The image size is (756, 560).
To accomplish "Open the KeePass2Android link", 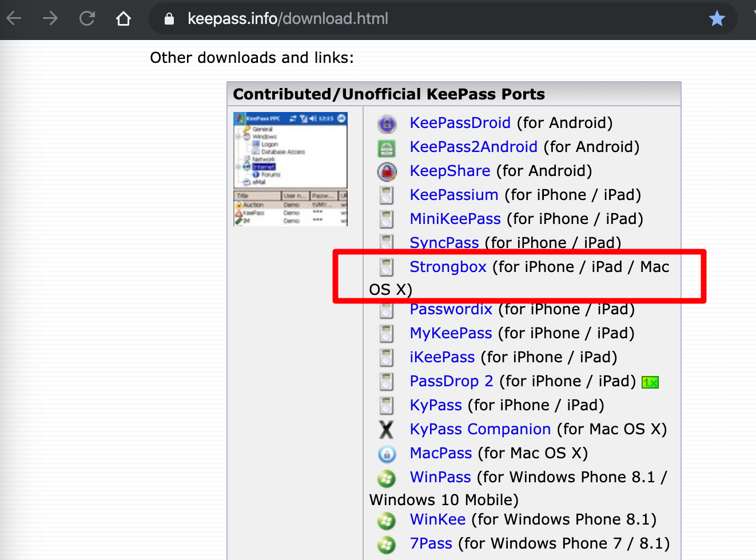I will point(474,147).
